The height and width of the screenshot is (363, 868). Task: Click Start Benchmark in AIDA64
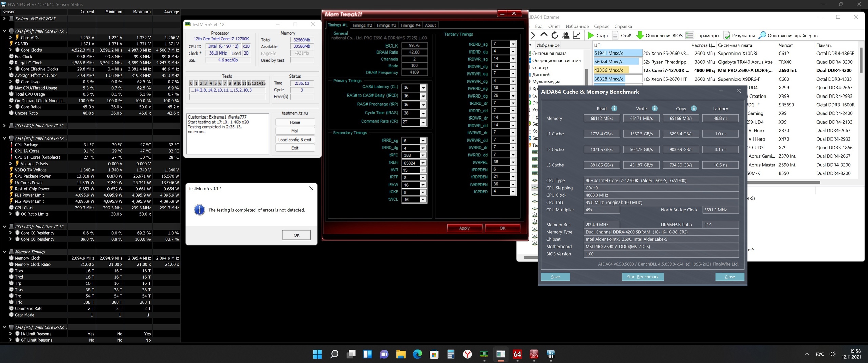(x=643, y=277)
